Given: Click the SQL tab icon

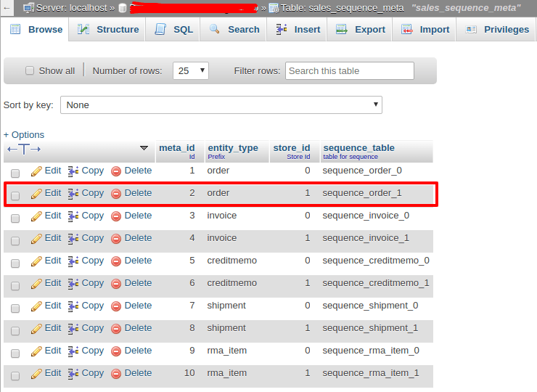Looking at the screenshot, I should (160, 29).
